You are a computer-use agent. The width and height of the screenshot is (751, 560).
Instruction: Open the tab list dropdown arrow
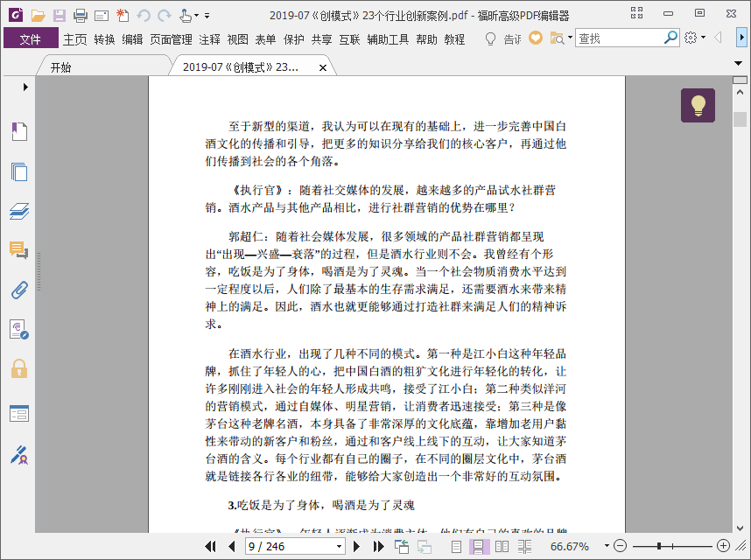point(738,63)
